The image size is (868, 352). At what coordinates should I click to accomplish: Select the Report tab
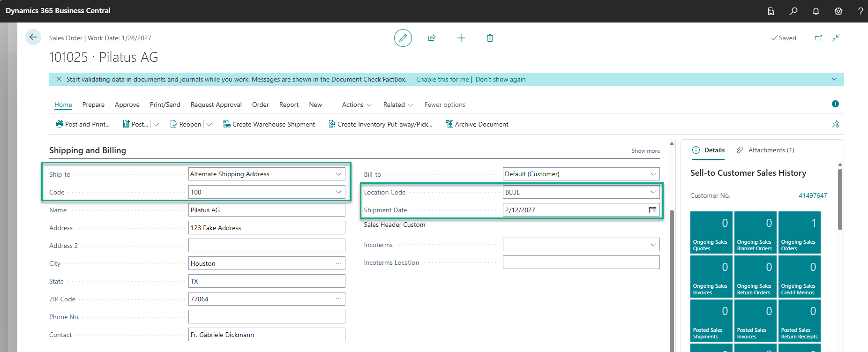click(x=289, y=105)
